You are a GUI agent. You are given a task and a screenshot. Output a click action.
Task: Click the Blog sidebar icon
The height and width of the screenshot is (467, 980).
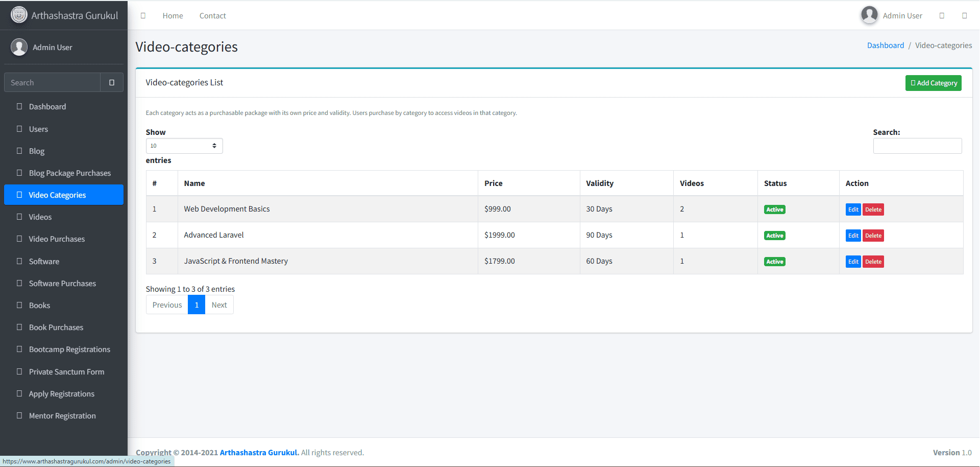19,151
